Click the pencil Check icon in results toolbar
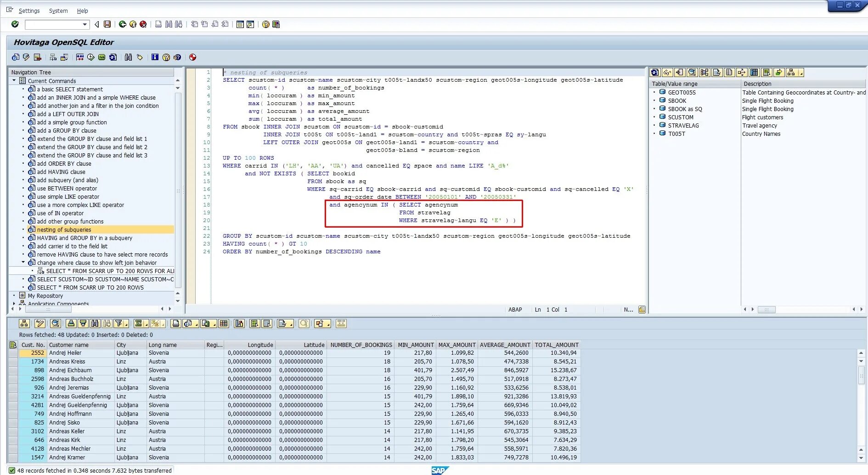The width and height of the screenshot is (868, 475). click(x=40, y=324)
